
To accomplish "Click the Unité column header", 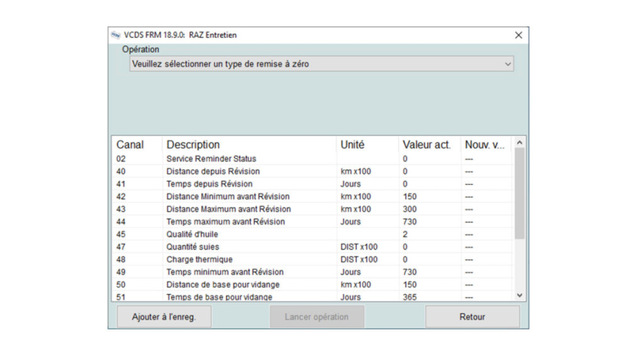I will pos(367,145).
